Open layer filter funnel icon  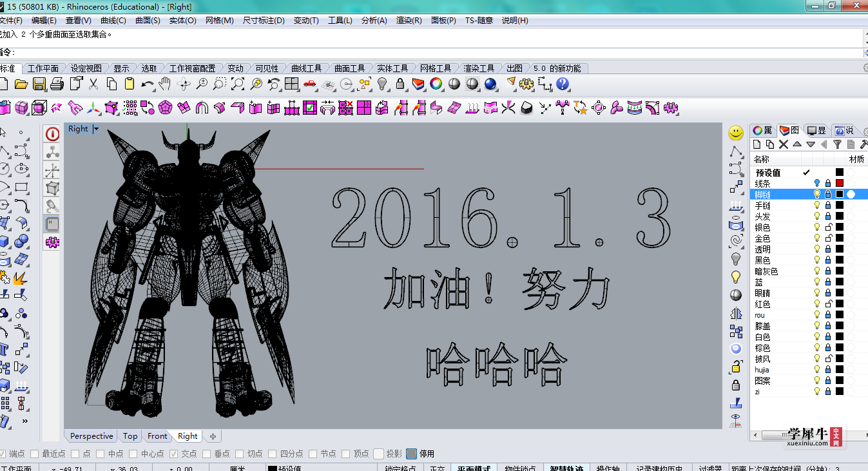pyautogui.click(x=837, y=144)
